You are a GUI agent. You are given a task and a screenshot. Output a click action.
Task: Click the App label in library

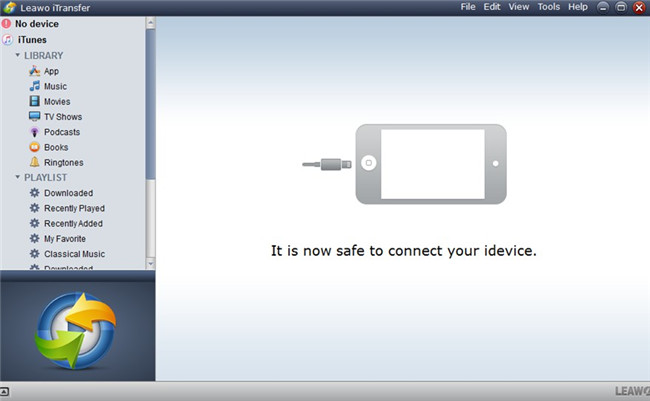(51, 71)
